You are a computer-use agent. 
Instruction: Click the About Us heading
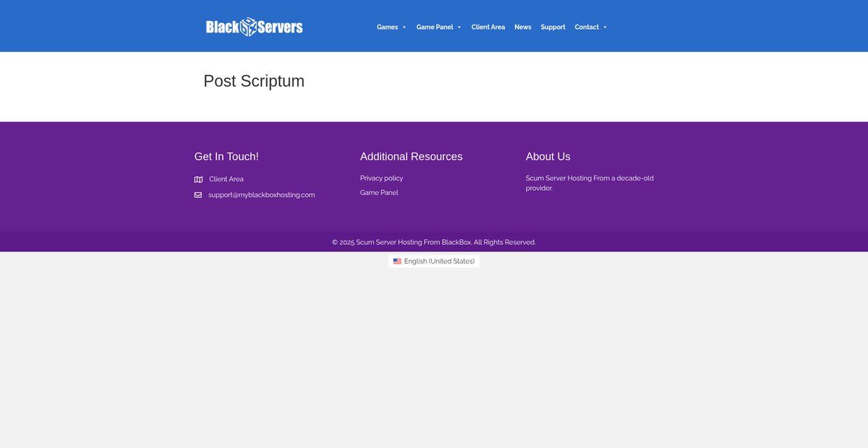point(548,156)
